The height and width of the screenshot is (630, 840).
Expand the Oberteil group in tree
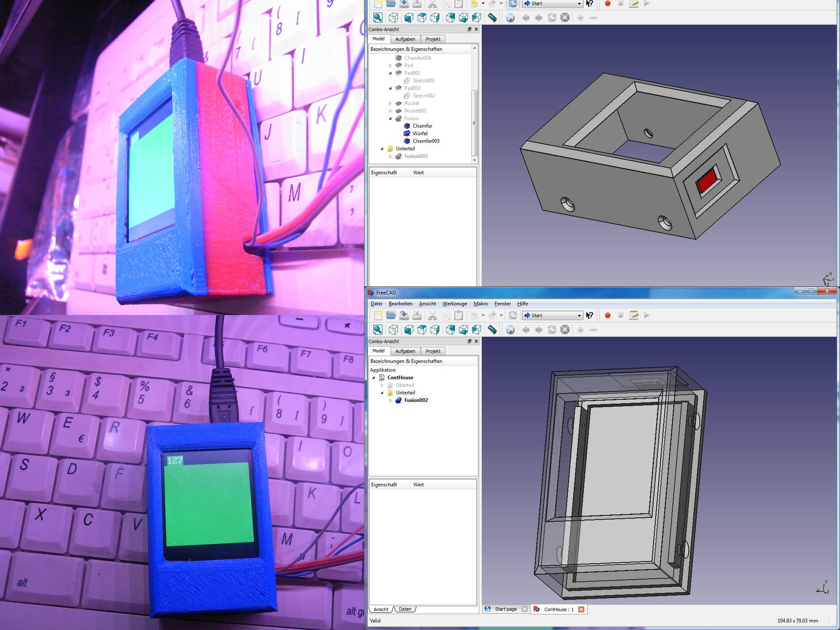(382, 385)
